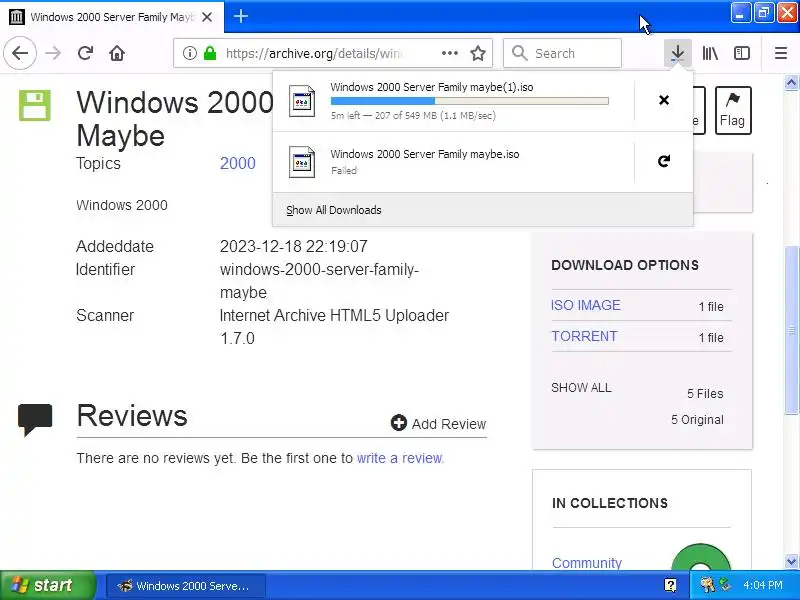800x600 pixels.
Task: Switch to Windows 2000 Serve... taskbar button
Action: [186, 586]
